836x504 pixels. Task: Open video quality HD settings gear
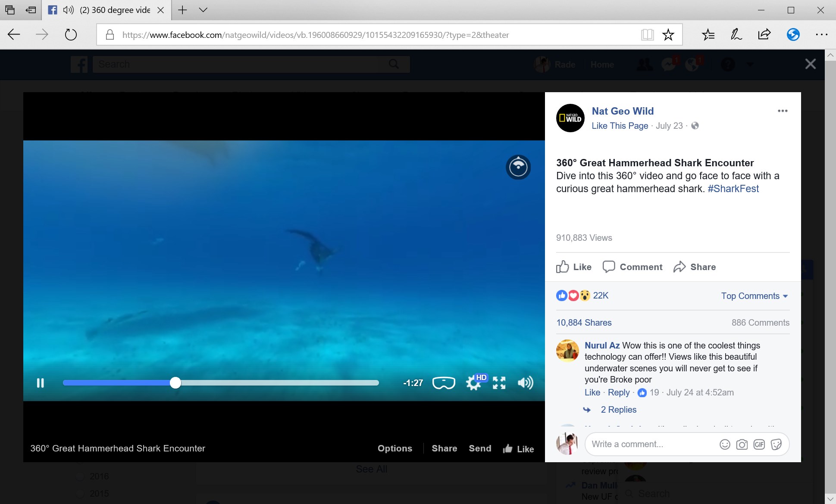(474, 383)
